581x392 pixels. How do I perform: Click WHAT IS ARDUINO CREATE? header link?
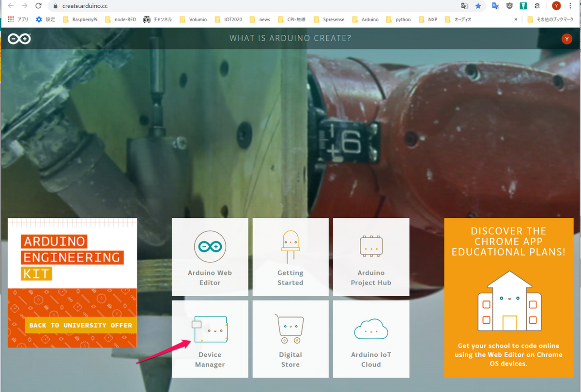pos(290,38)
